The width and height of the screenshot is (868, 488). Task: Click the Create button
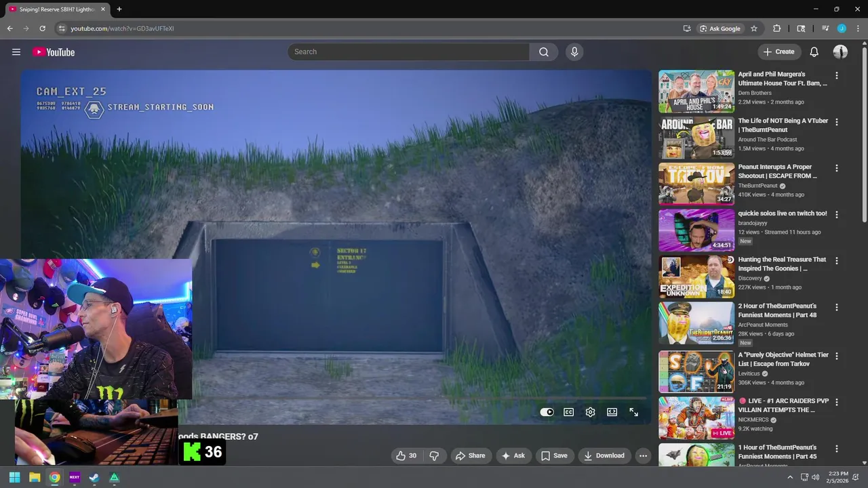click(779, 52)
